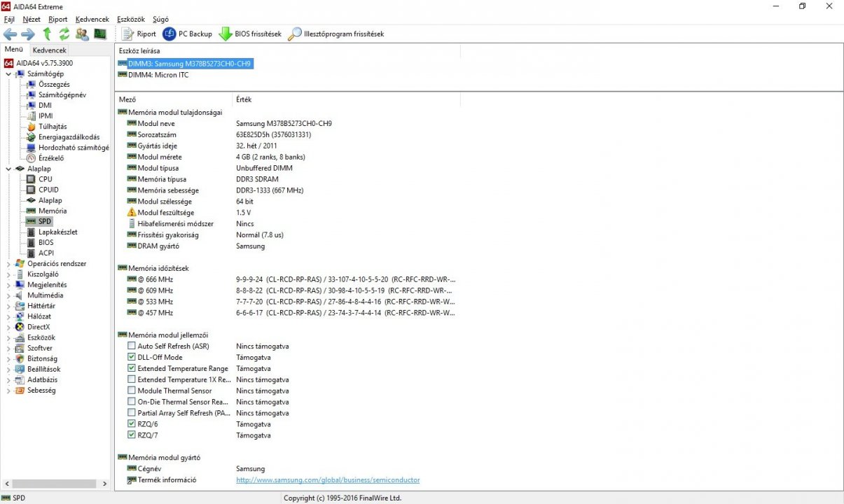Expand Multimédia tree node
This screenshot has width=844, height=504.
(8, 295)
